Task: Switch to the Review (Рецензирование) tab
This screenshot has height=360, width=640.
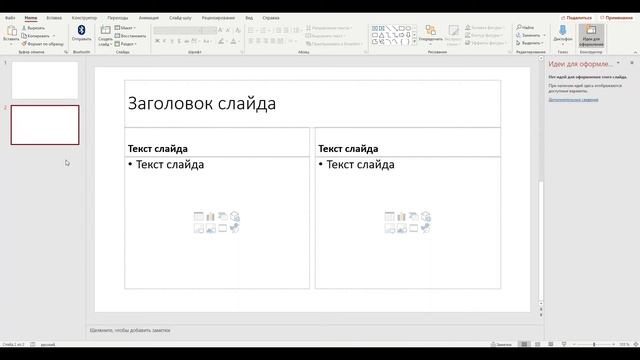Action: point(218,18)
